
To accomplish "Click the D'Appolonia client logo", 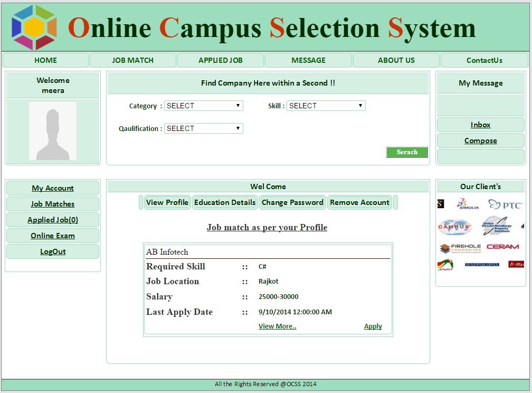I will click(482, 264).
